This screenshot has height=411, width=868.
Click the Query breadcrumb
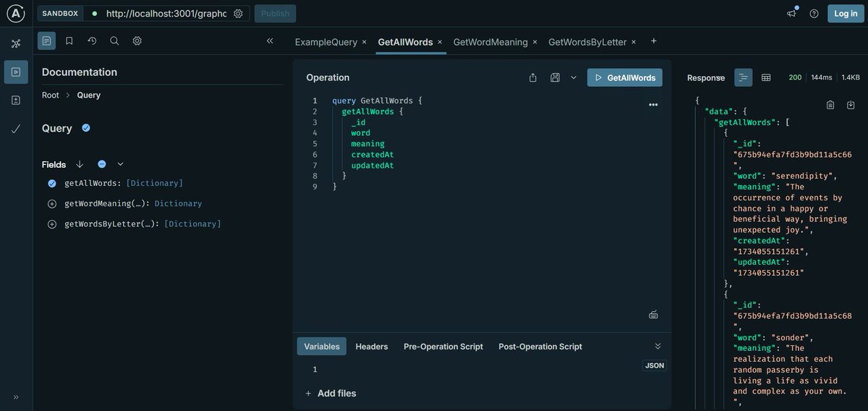coord(89,95)
